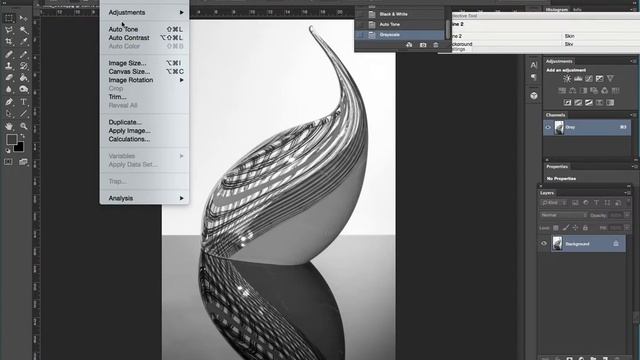Screen dimensions: 640x360
Task: Select the Eraser tool
Action: [x=9, y=78]
